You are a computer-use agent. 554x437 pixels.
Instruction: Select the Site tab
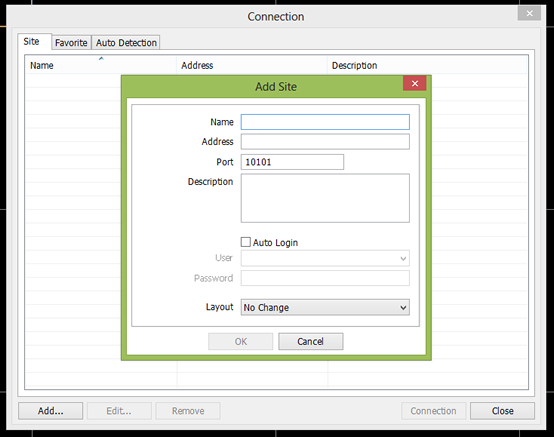pyautogui.click(x=31, y=42)
